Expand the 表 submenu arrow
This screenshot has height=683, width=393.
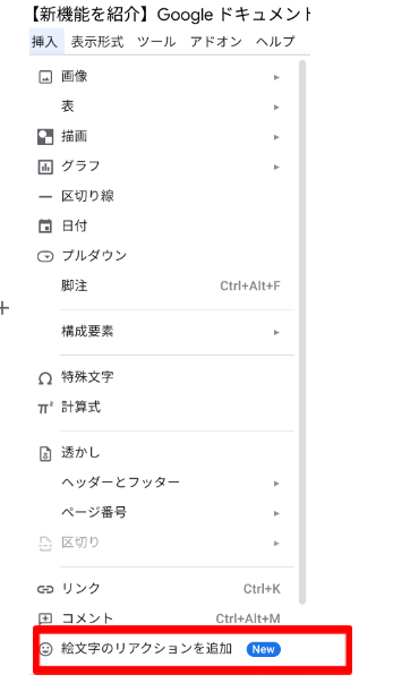pyautogui.click(x=276, y=107)
